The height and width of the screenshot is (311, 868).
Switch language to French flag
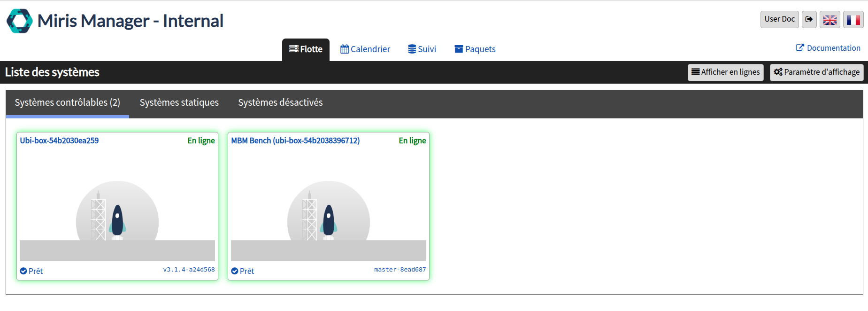coord(853,20)
